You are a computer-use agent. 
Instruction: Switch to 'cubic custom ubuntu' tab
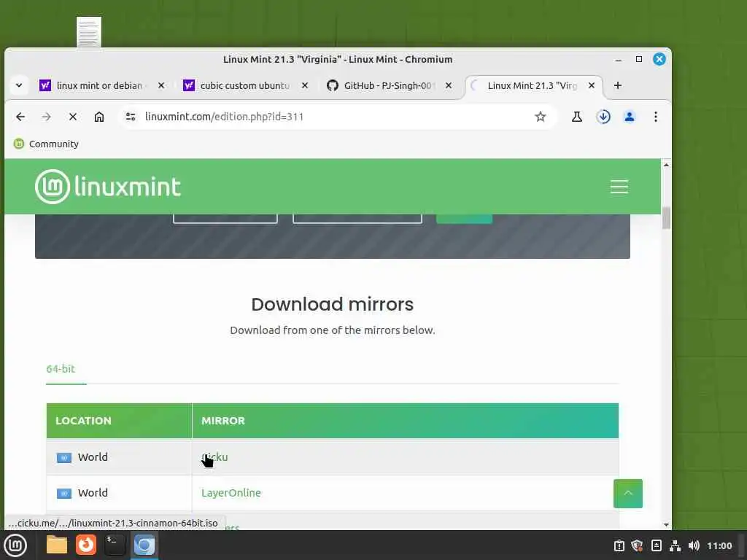pos(244,86)
